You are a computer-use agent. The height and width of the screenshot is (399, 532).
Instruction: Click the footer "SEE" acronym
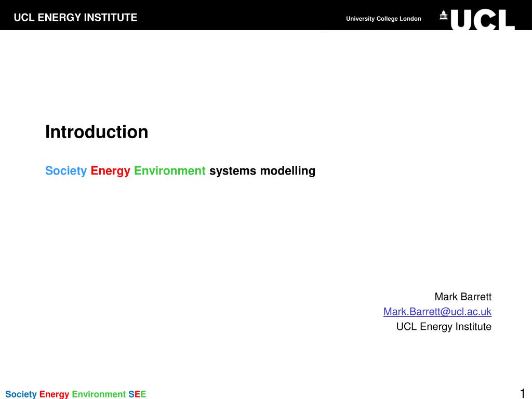pos(137,394)
